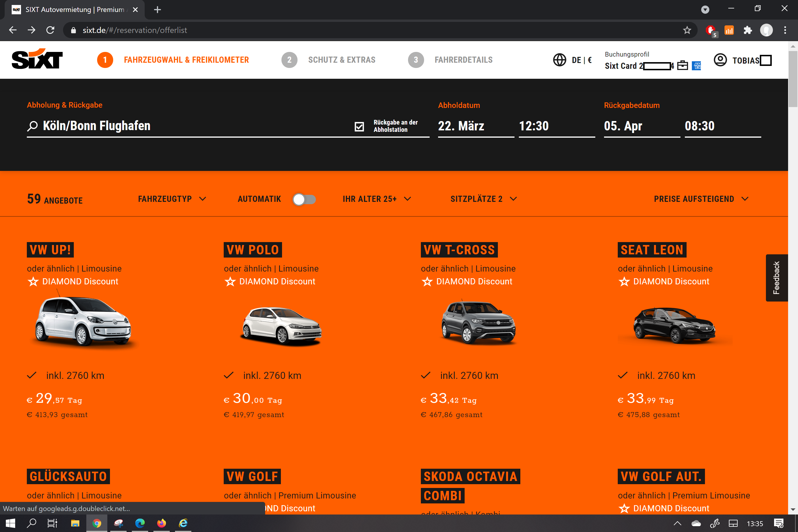Open the red ad-blocker extension icon
This screenshot has height=532, width=798.
(711, 31)
